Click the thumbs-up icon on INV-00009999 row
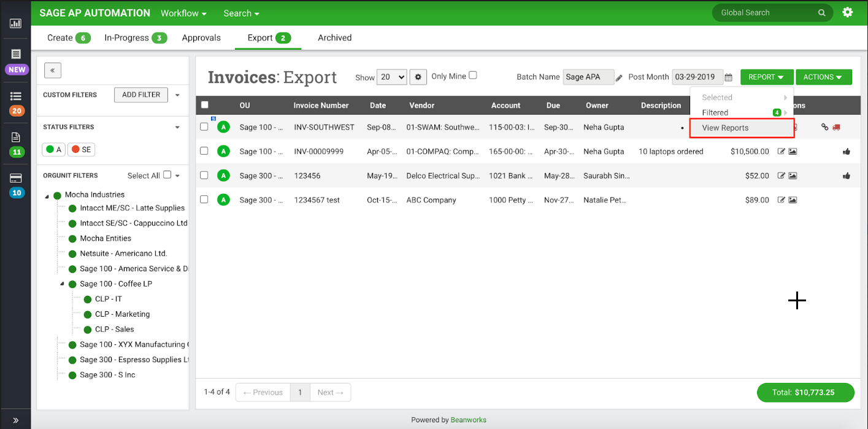This screenshot has width=868, height=429. pyautogui.click(x=847, y=152)
